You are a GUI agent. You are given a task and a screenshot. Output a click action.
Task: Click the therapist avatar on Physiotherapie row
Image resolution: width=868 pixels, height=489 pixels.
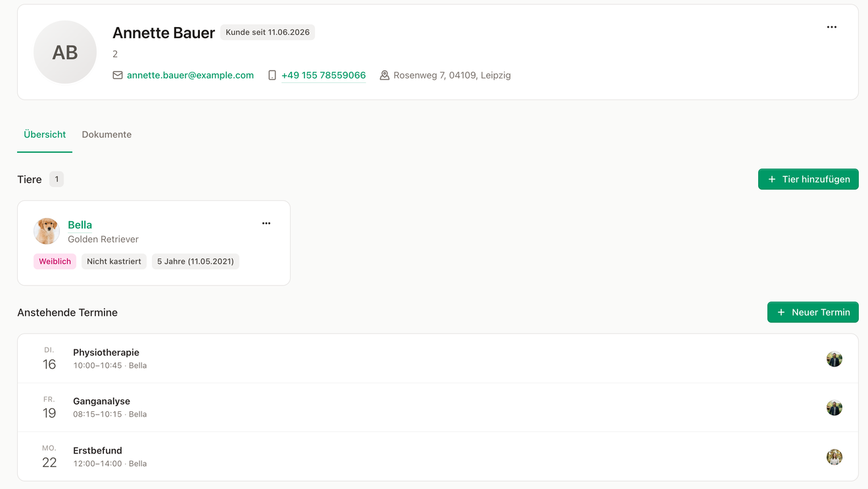tap(834, 359)
